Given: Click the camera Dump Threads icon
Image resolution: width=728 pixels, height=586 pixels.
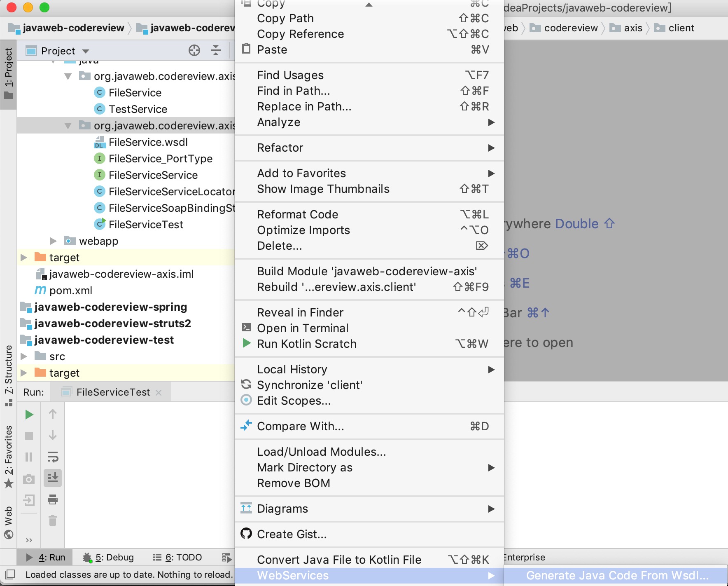Looking at the screenshot, I should (x=29, y=479).
